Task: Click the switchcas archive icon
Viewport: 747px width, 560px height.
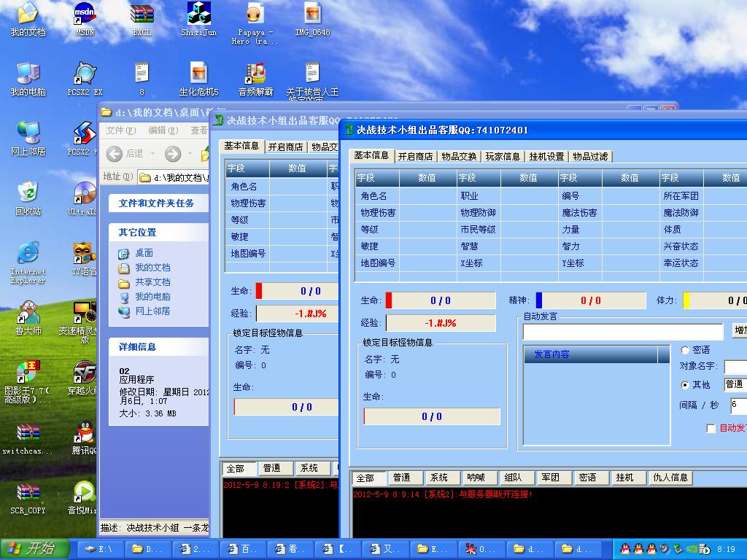Action: 28,438
